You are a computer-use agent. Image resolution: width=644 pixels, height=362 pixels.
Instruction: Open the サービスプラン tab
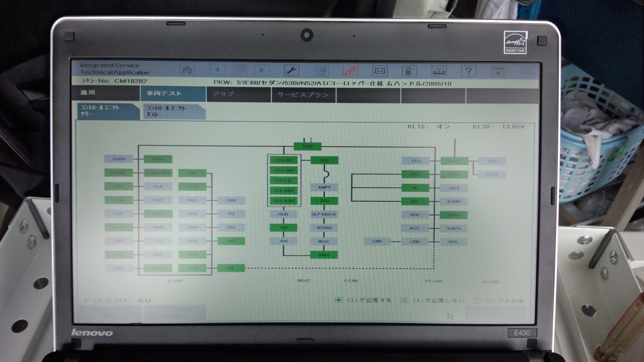303,95
